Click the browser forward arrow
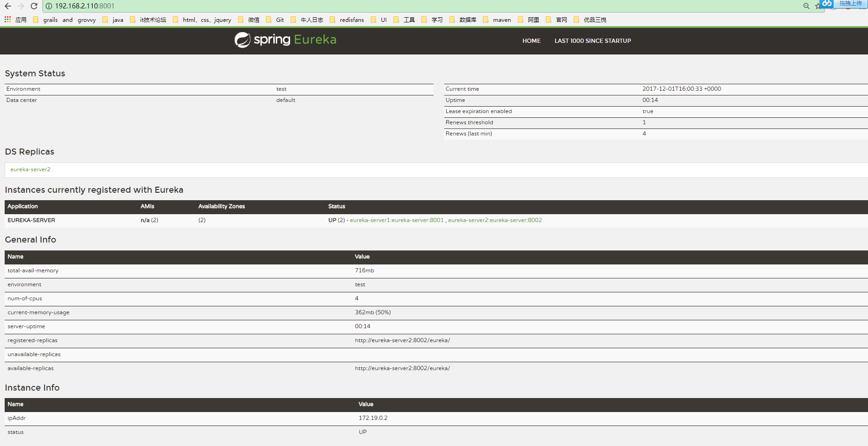Viewport: 868px width, 446px height. point(21,6)
